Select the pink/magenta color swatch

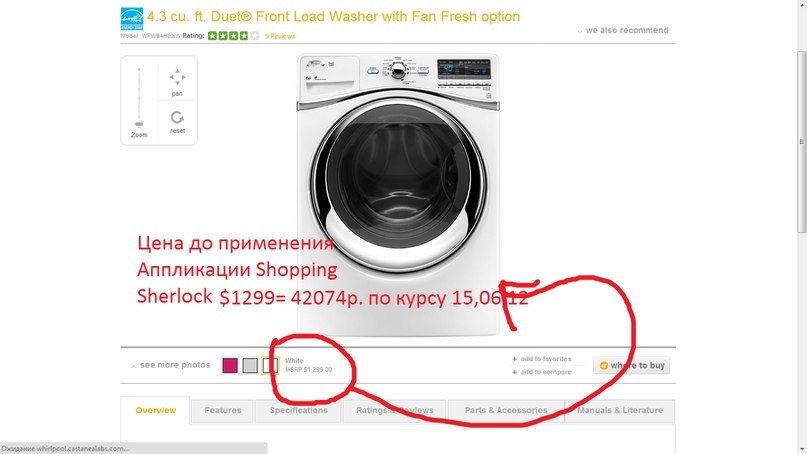point(230,365)
